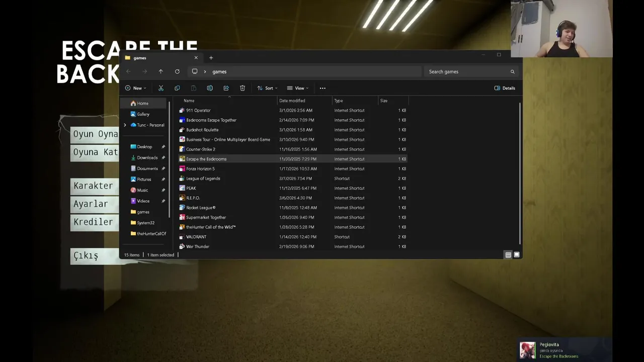Viewport: 644px width, 362px height.
Task: Click the Back navigation arrow
Action: [128, 71]
